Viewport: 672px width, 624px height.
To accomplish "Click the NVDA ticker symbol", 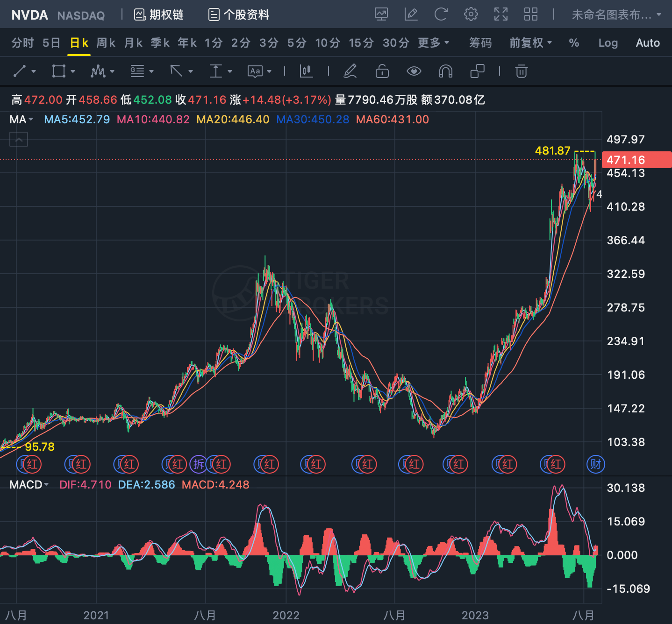I will [29, 15].
